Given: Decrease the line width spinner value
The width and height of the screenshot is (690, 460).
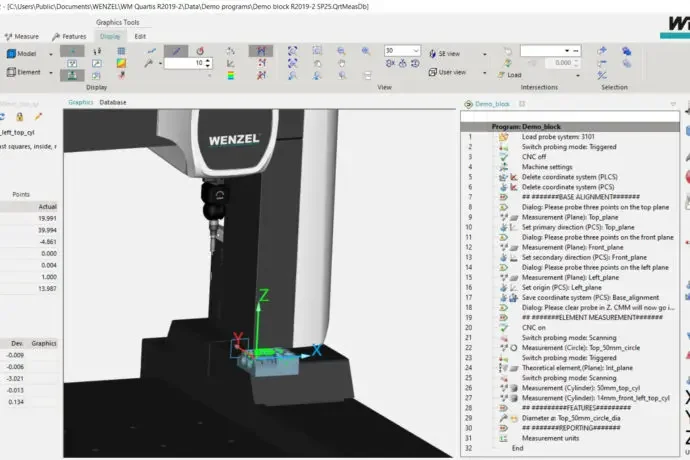Looking at the screenshot, I should 208,66.
